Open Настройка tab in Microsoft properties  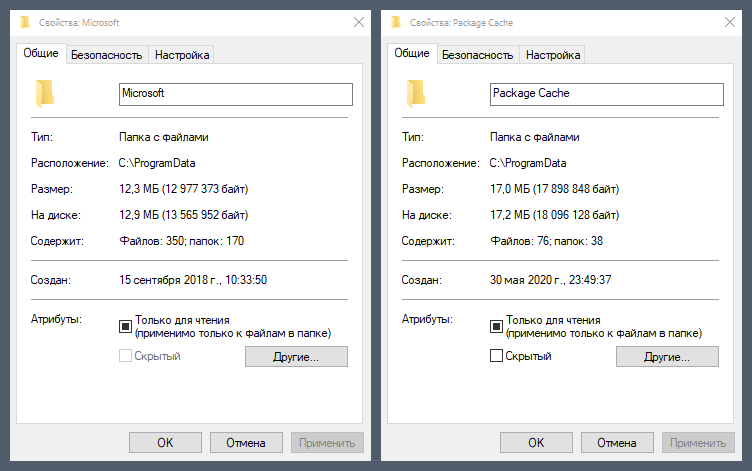[x=182, y=55]
